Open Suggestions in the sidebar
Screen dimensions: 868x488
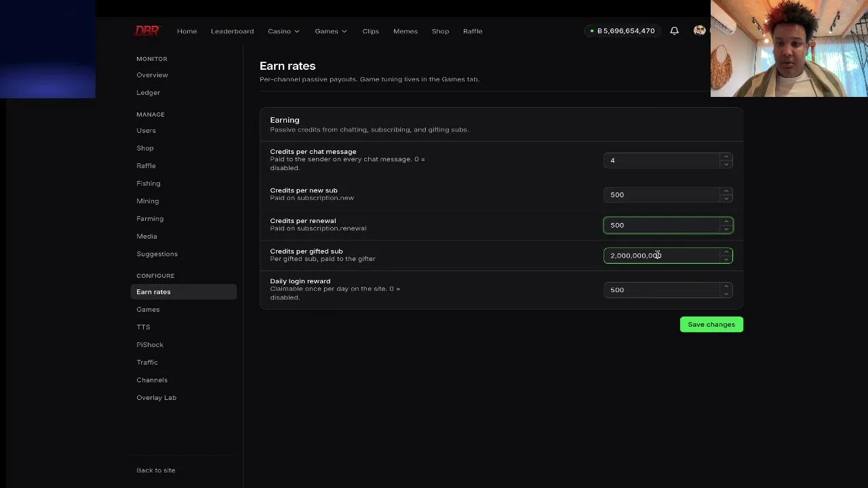(x=157, y=253)
